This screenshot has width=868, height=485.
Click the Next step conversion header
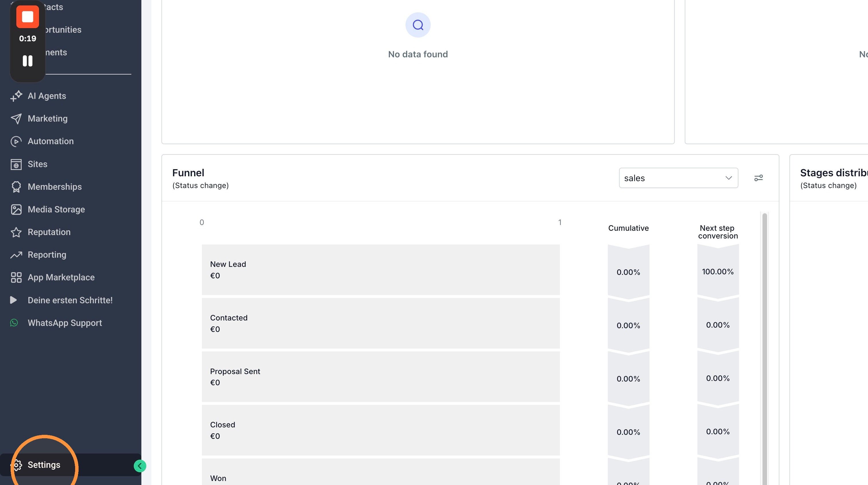click(x=718, y=232)
